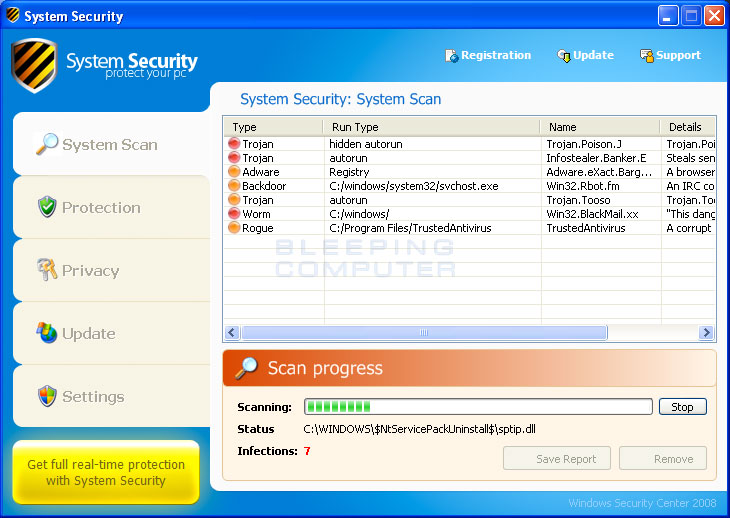
Task: Sort by the Type column header
Action: point(274,127)
